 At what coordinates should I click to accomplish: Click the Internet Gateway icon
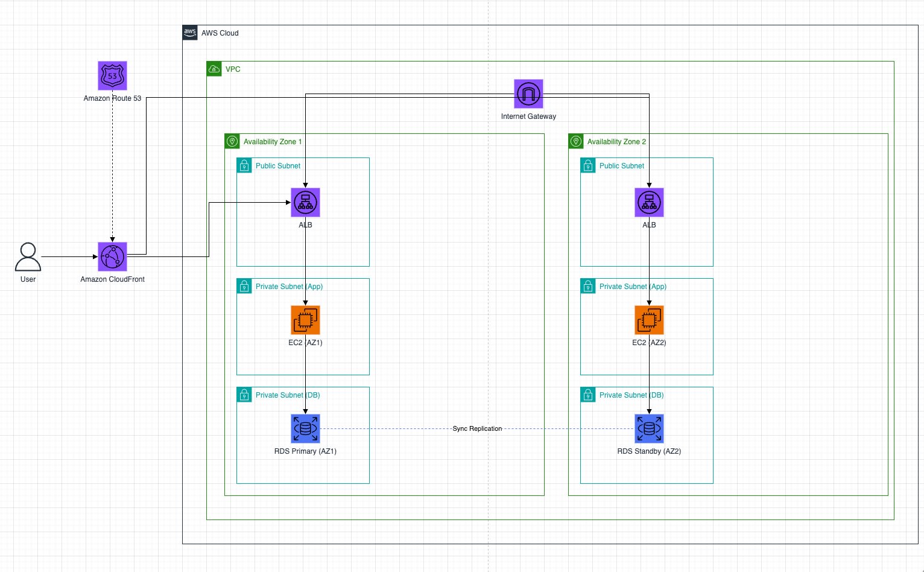tap(528, 94)
